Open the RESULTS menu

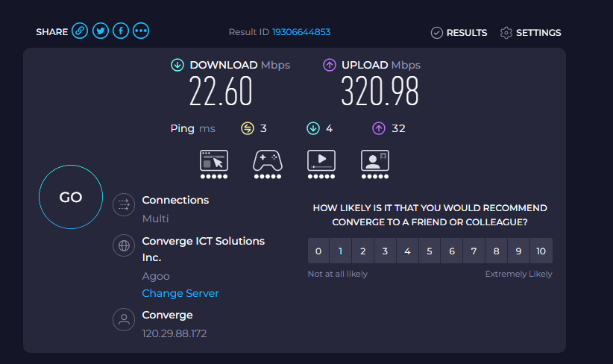click(x=459, y=33)
